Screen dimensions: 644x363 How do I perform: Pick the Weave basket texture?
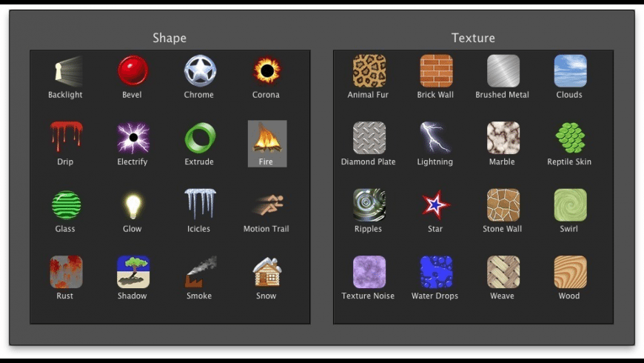pyautogui.click(x=503, y=272)
